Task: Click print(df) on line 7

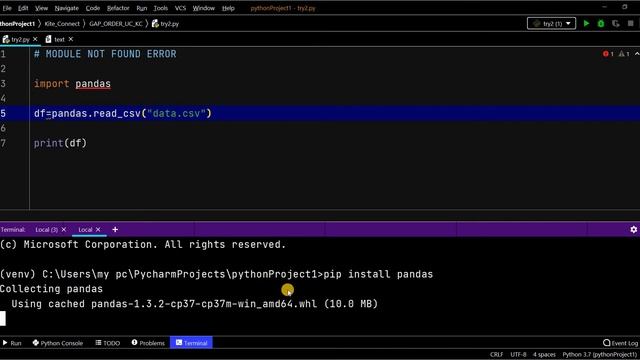Action: coord(60,143)
